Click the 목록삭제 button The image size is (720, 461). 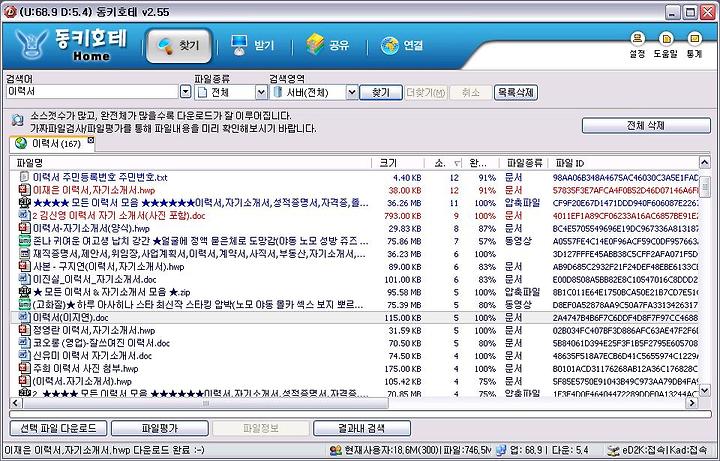516,92
